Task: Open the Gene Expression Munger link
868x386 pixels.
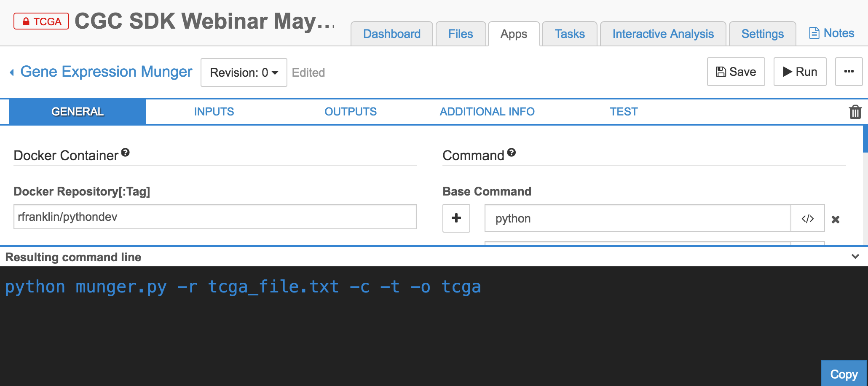Action: click(106, 72)
